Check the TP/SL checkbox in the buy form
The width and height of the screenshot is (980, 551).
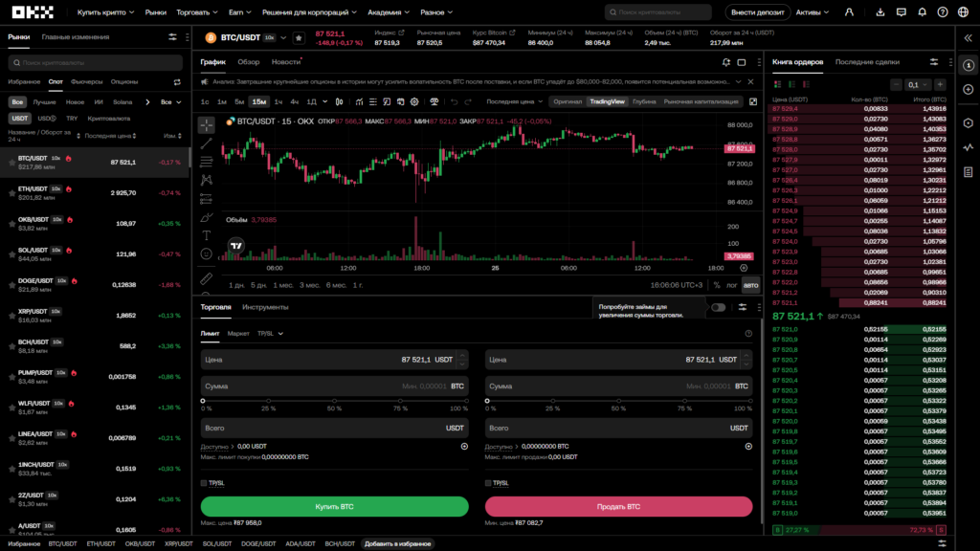coord(204,485)
